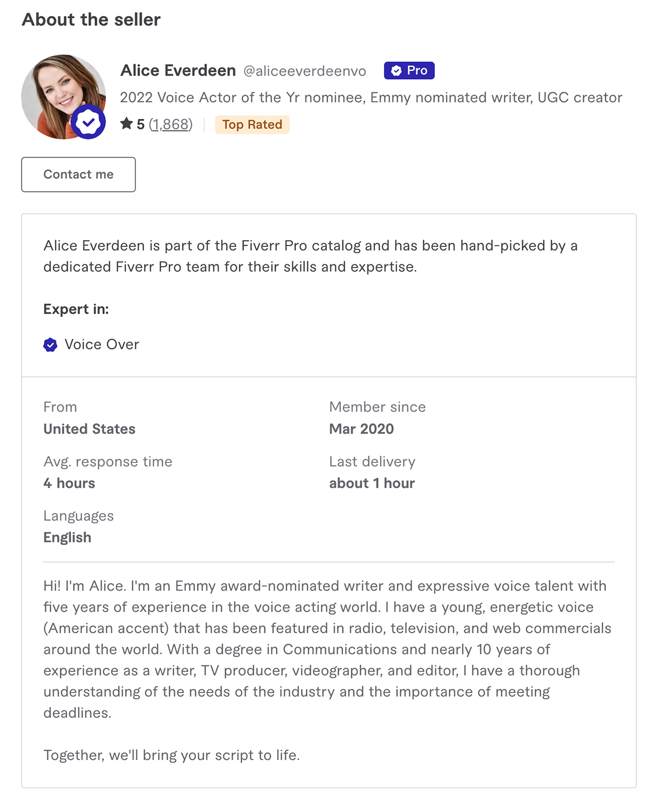Click the Top Rated badge
The height and width of the screenshot is (812, 664).
[252, 124]
